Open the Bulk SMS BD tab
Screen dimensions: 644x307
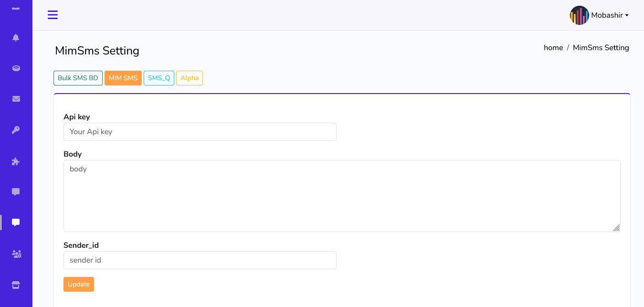(78, 78)
